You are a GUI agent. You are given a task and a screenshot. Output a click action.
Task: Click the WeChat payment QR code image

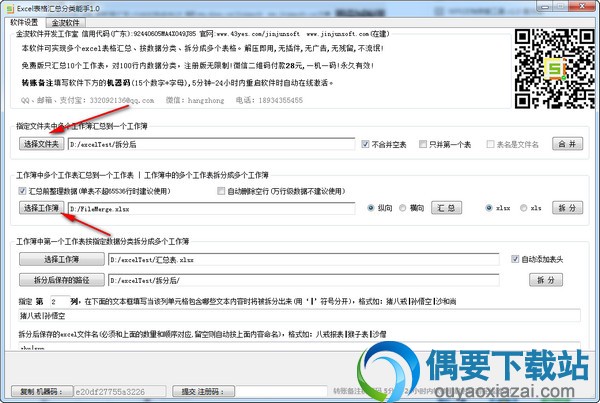[x=554, y=69]
